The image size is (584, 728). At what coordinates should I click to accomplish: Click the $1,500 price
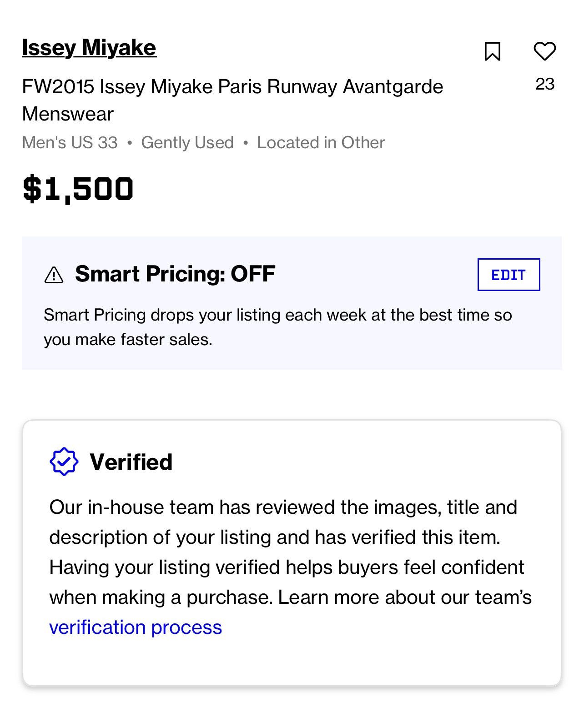coord(78,189)
